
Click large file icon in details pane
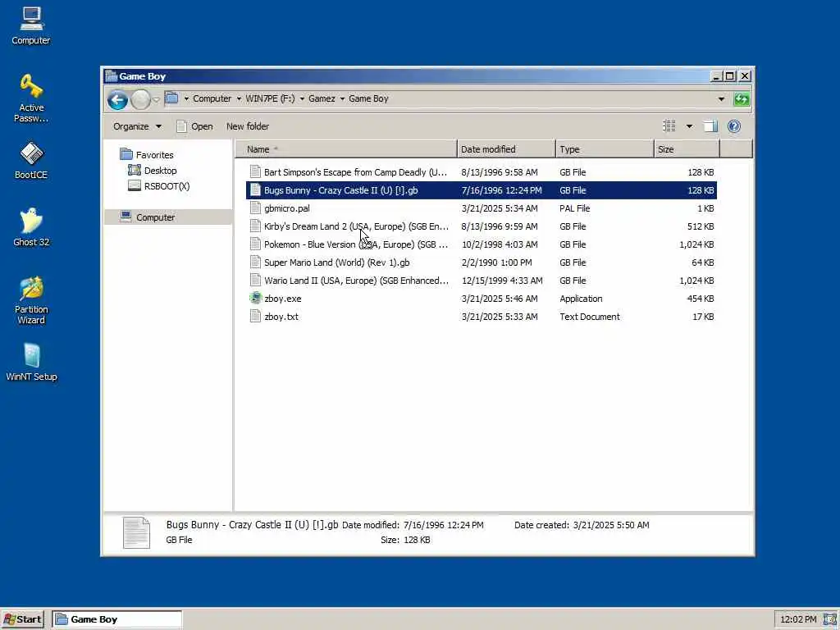point(137,532)
